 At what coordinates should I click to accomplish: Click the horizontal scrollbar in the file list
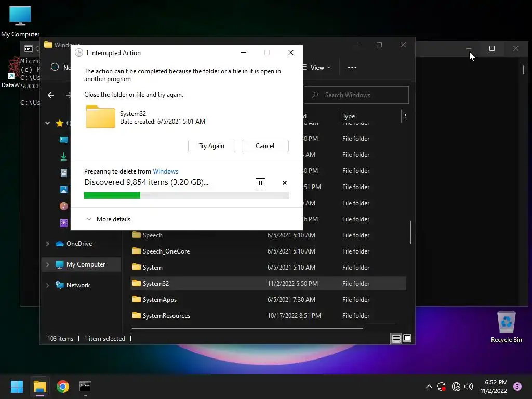[x=247, y=328]
